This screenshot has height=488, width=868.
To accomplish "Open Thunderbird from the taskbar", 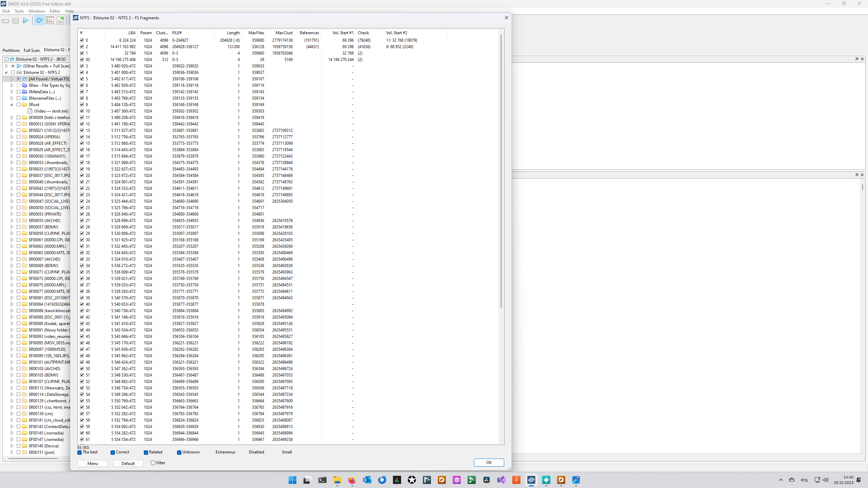I will 382,480.
